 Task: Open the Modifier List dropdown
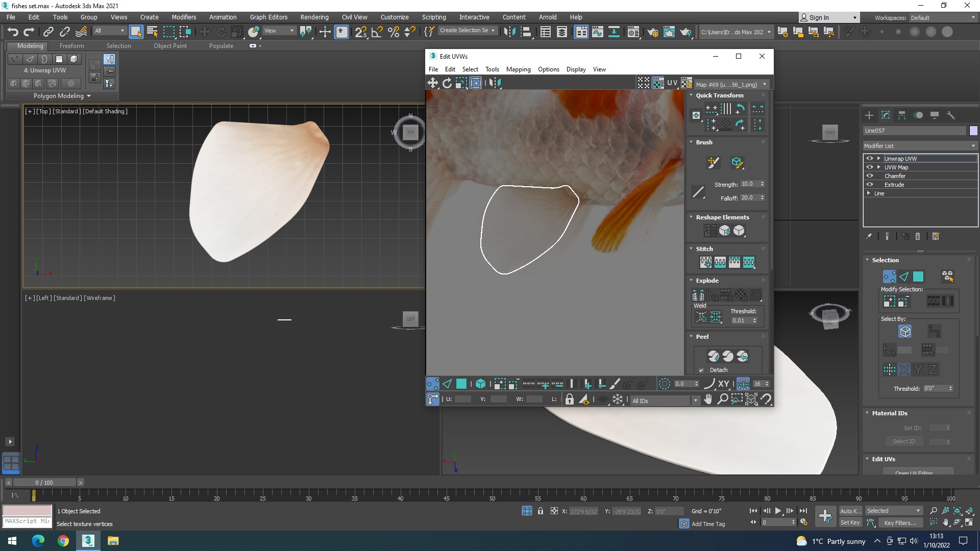pos(920,146)
